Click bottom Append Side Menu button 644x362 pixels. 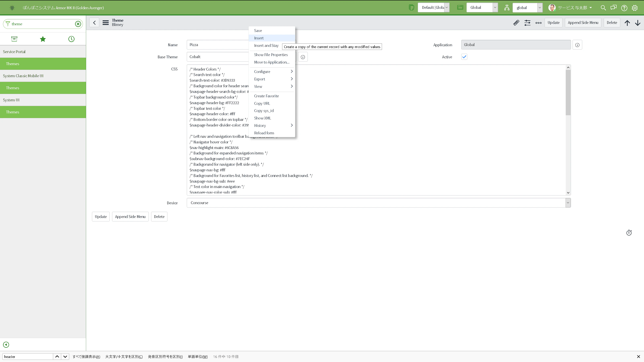[x=130, y=217]
